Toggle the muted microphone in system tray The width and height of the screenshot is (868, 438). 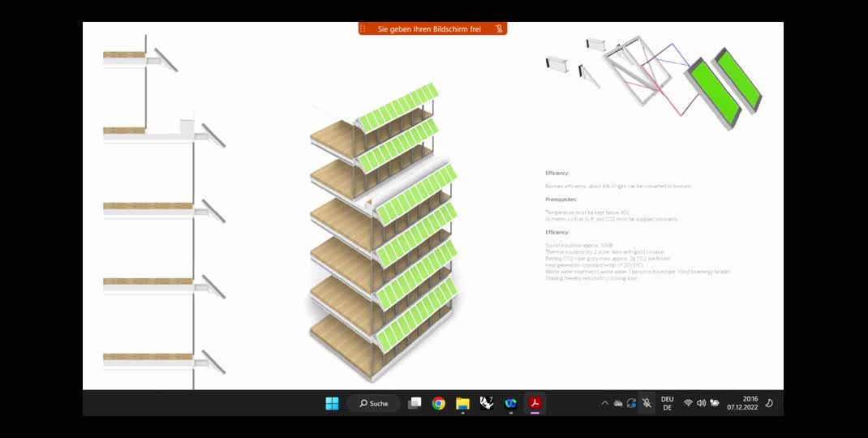(647, 403)
